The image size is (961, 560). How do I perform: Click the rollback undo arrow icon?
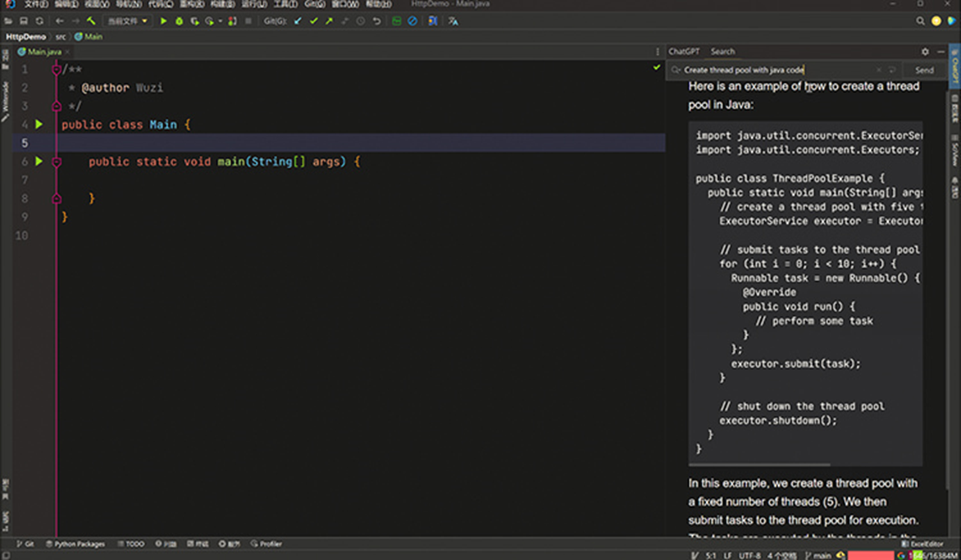click(x=376, y=21)
